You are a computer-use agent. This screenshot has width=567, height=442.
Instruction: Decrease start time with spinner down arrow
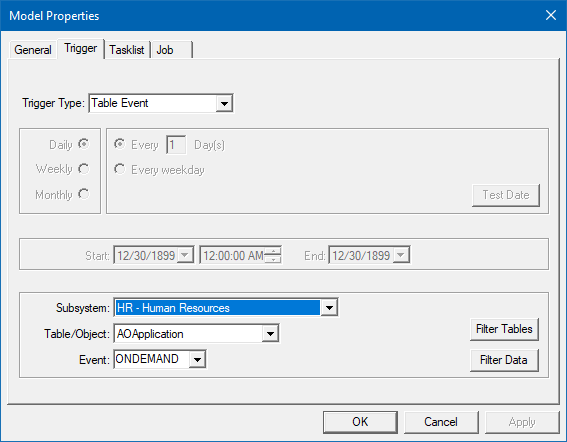(273, 259)
